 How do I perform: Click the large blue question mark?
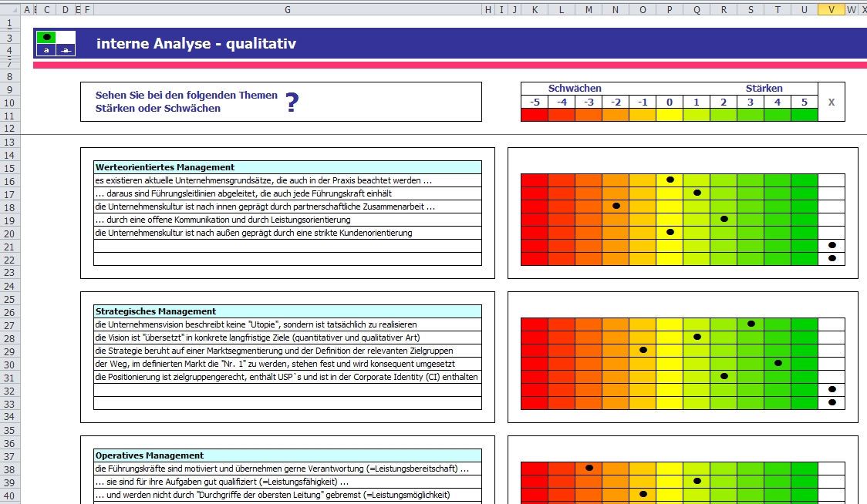[x=292, y=102]
